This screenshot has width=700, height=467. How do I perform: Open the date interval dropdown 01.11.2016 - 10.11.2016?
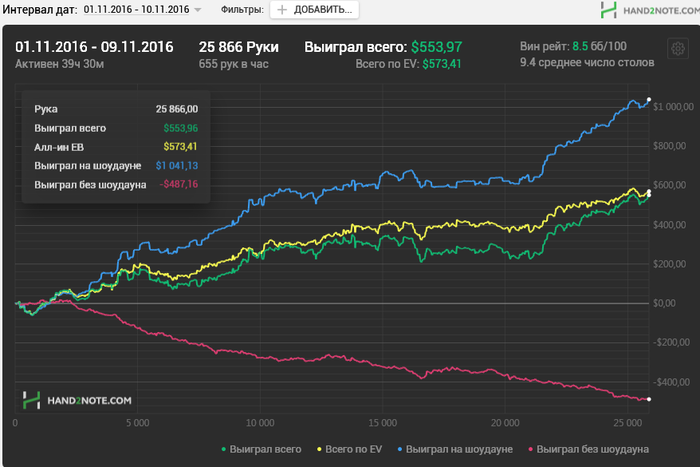[x=142, y=9]
